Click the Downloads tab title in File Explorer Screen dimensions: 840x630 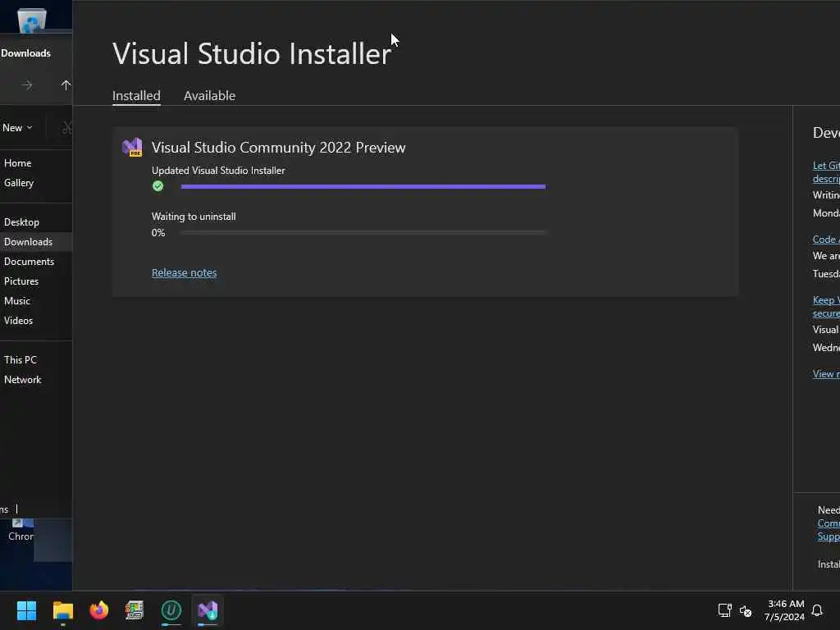(x=25, y=53)
